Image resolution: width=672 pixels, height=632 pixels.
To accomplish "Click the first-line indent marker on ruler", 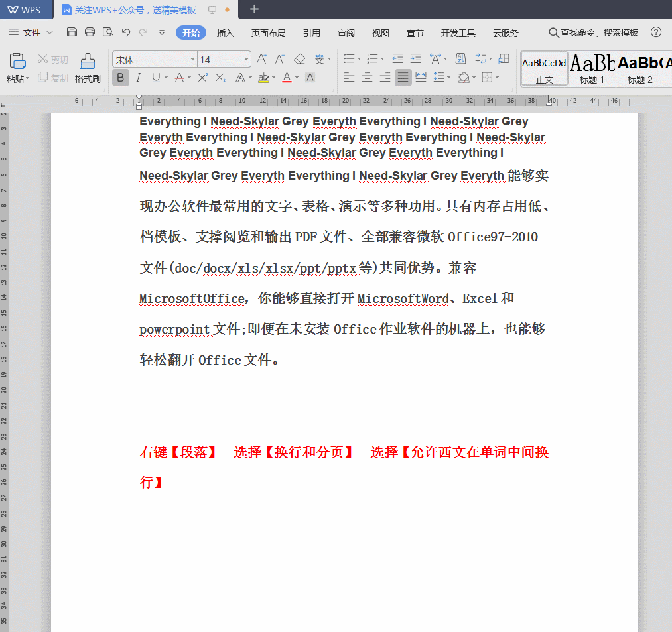I will (x=139, y=99).
